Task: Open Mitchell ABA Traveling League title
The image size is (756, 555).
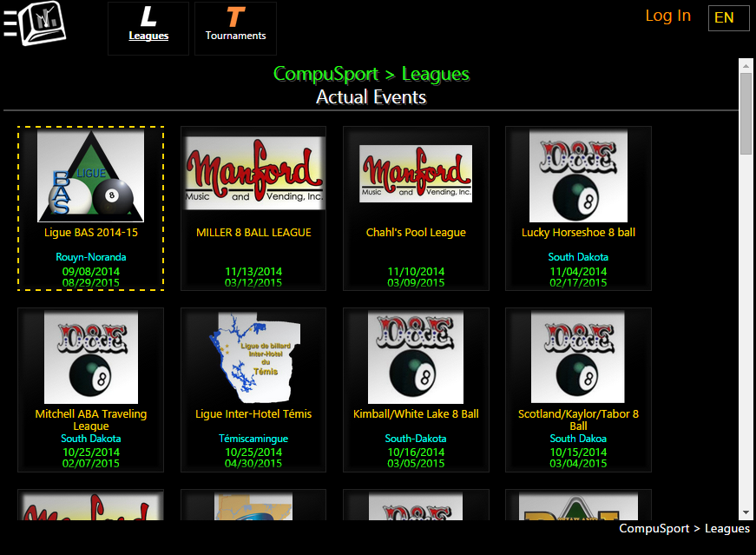Action: tap(90, 420)
